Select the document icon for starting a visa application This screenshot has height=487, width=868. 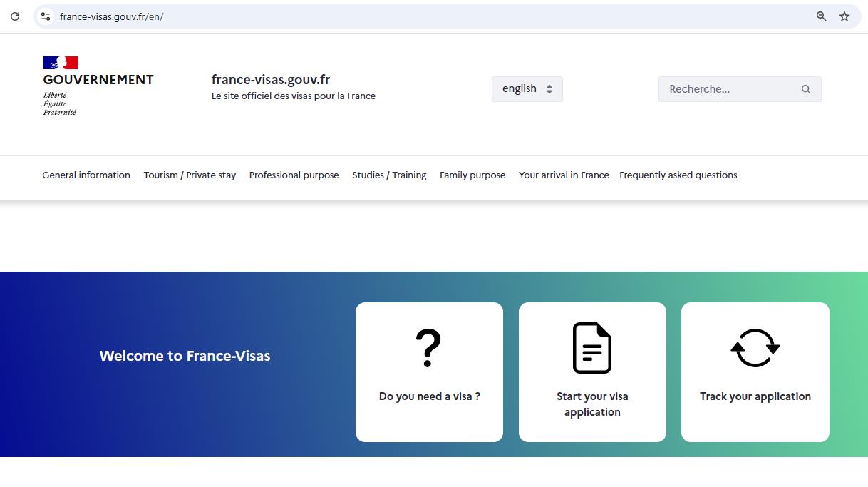click(591, 348)
